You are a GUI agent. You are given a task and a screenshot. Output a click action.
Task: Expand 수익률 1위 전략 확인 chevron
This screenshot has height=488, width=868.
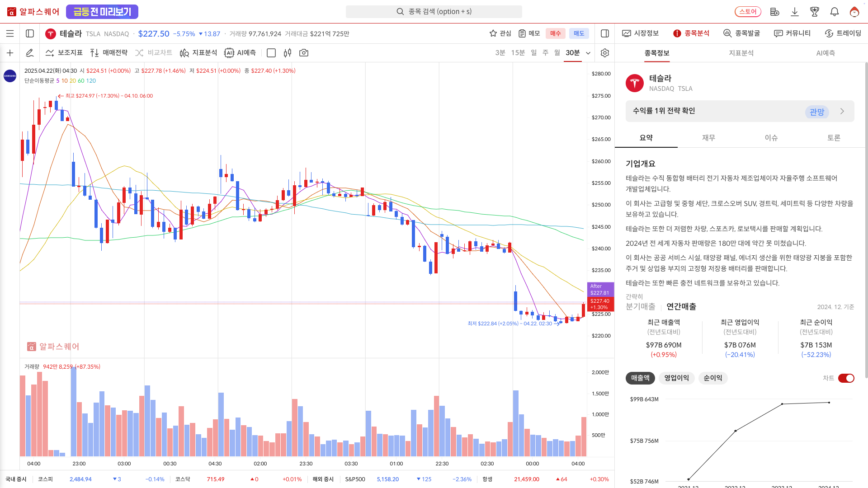pyautogui.click(x=842, y=111)
